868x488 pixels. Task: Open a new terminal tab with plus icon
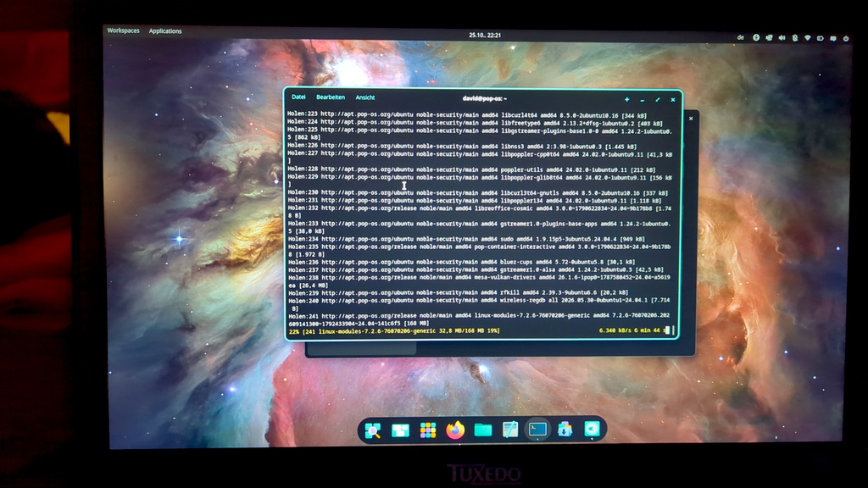626,100
